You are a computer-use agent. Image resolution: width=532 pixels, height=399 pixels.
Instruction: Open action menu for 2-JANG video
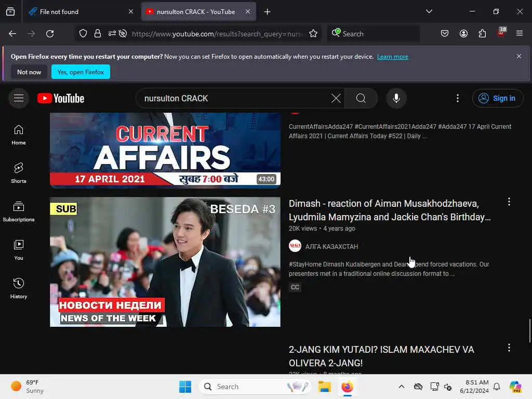tap(509, 348)
